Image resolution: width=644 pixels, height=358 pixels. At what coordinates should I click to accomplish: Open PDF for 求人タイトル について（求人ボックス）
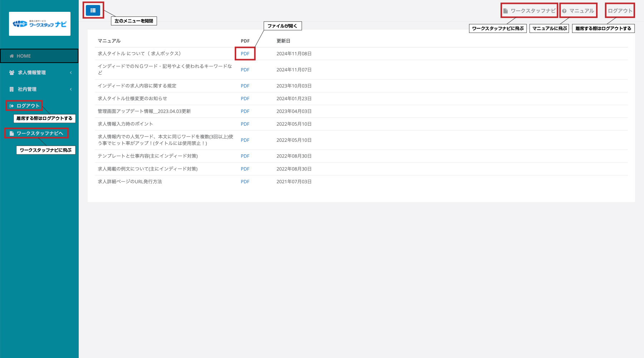point(245,54)
